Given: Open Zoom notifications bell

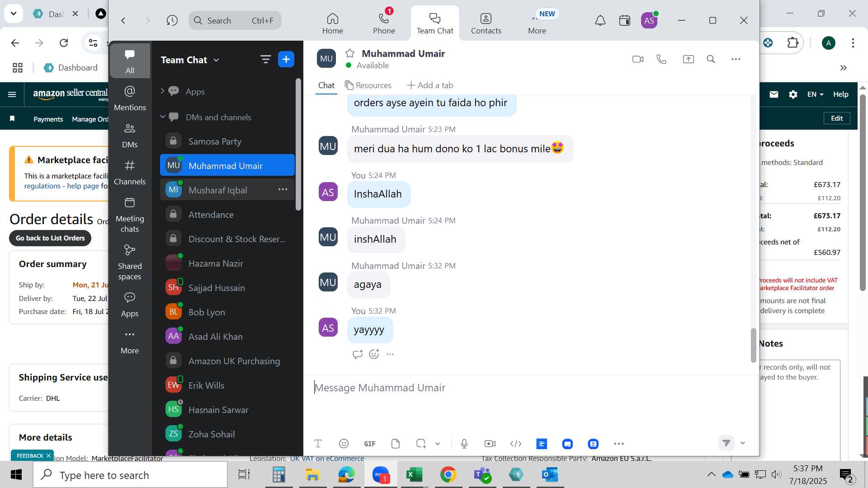Looking at the screenshot, I should 600,20.
